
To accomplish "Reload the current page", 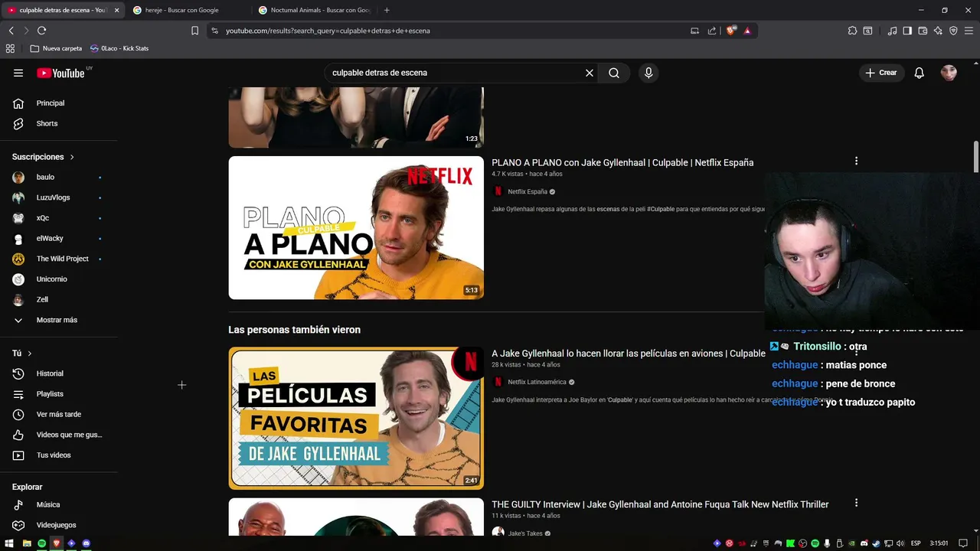I will click(41, 31).
